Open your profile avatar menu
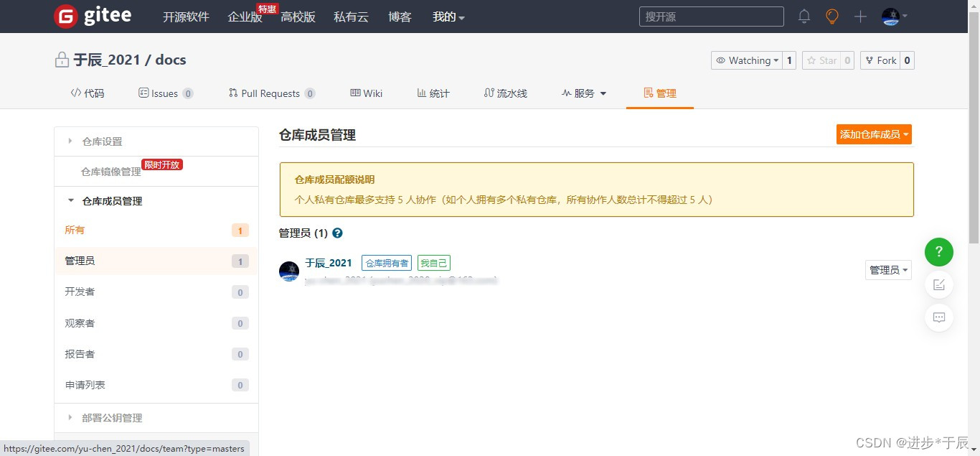 890,16
